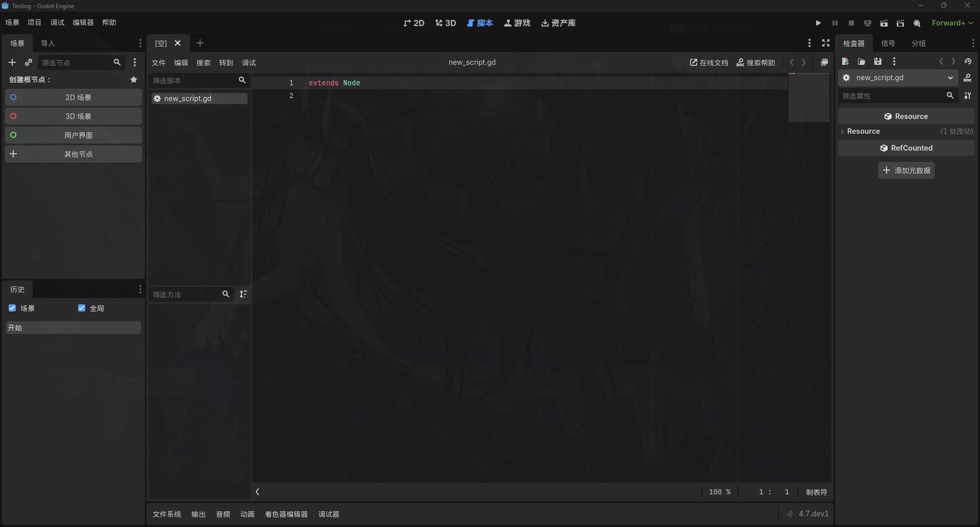Run the project with the play icon
The height and width of the screenshot is (527, 980).
(x=818, y=23)
